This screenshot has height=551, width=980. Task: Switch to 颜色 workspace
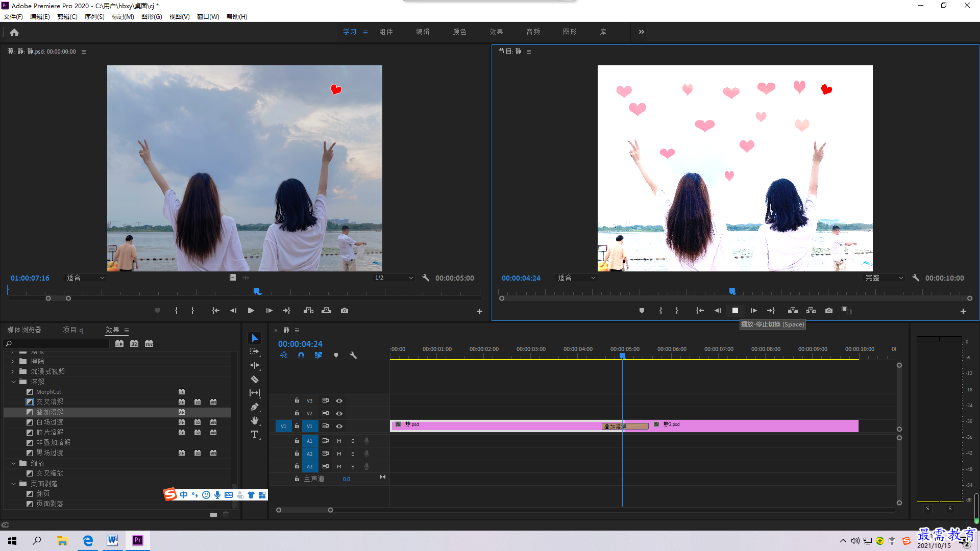tap(459, 32)
